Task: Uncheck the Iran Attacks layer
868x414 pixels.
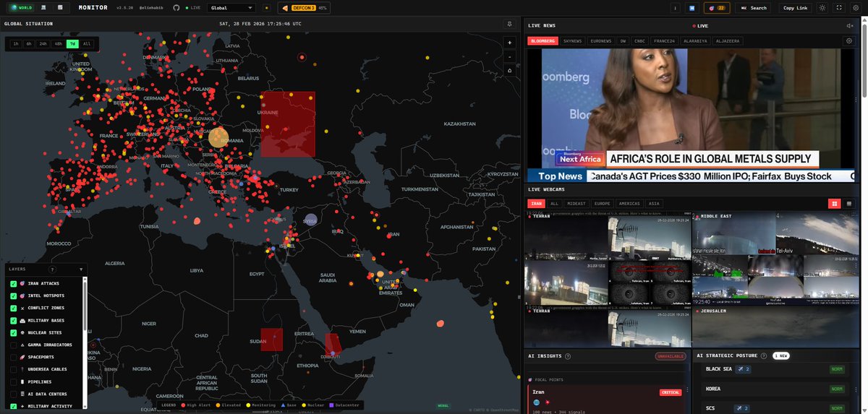Action: pos(13,283)
